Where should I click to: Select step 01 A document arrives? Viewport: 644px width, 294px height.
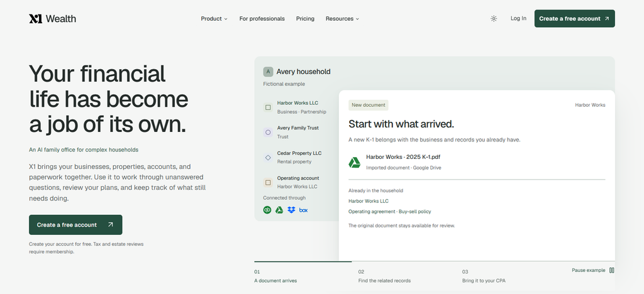coord(275,276)
